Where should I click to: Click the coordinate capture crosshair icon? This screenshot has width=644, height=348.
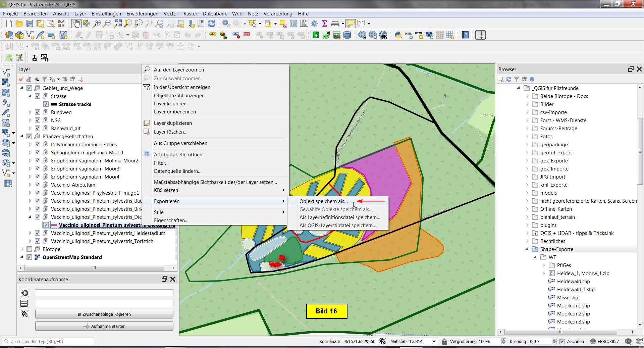point(480,35)
